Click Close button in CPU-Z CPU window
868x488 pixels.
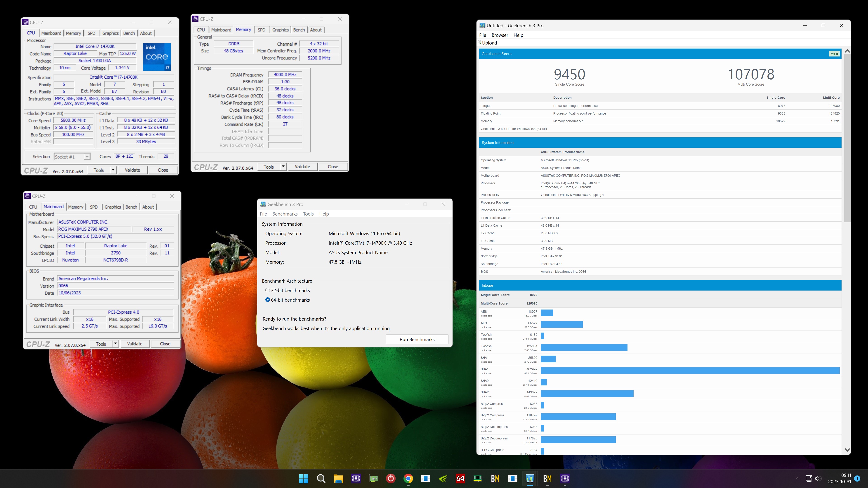163,170
